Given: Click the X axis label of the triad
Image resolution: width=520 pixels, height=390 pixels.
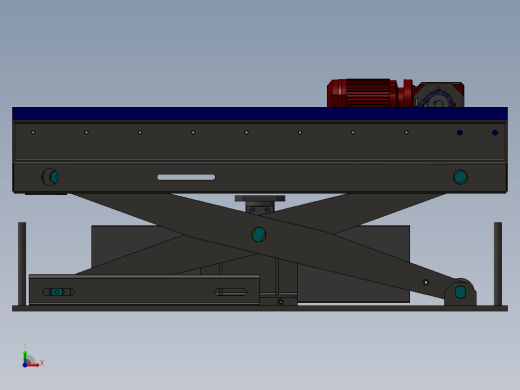Looking at the screenshot, I should point(42,362).
